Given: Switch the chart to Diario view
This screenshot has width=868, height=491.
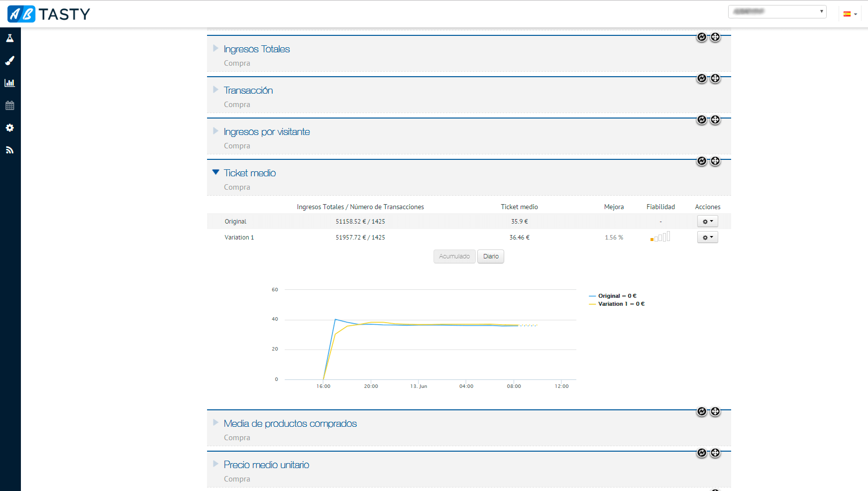Looking at the screenshot, I should (491, 256).
